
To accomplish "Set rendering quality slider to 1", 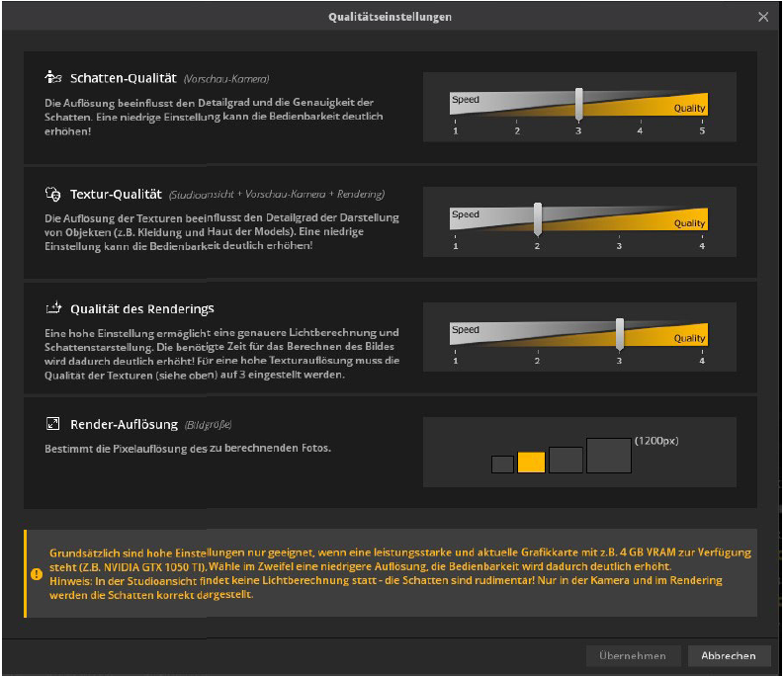I will pyautogui.click(x=456, y=335).
